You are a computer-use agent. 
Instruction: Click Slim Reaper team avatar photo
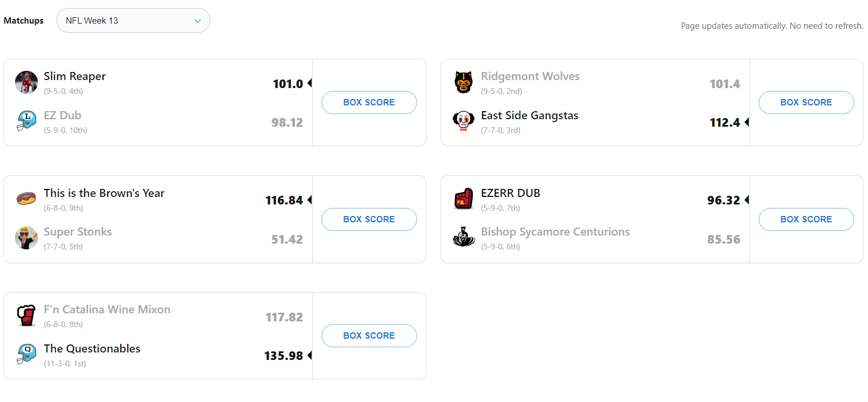(x=26, y=82)
